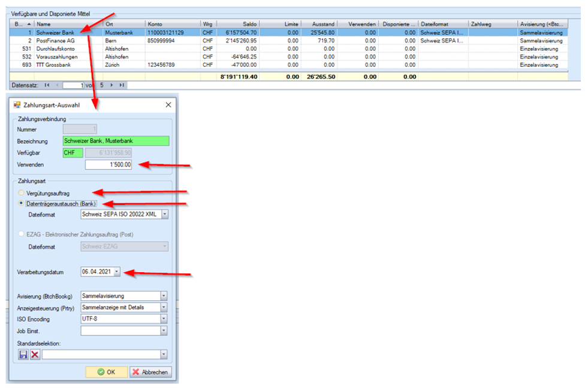
Task: Go to the next Datensatz record
Action: [112, 85]
